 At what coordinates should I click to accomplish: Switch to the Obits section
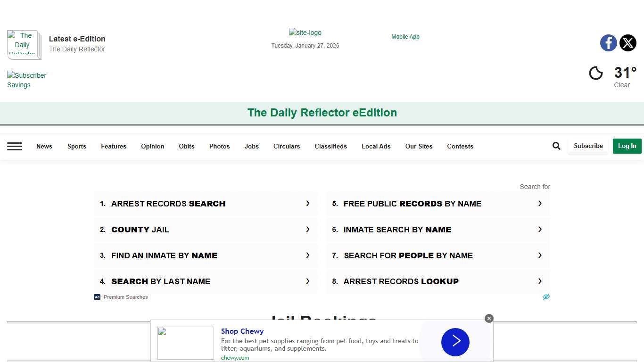186,146
